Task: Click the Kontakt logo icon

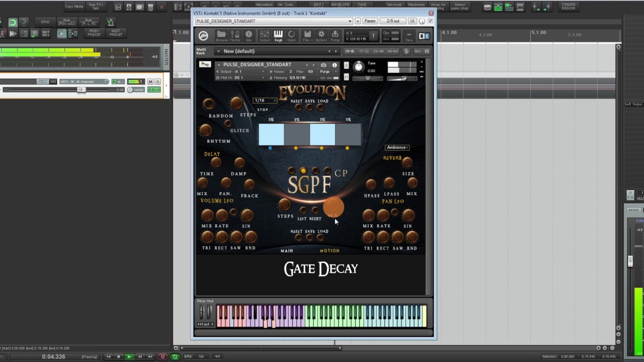Action: point(203,36)
